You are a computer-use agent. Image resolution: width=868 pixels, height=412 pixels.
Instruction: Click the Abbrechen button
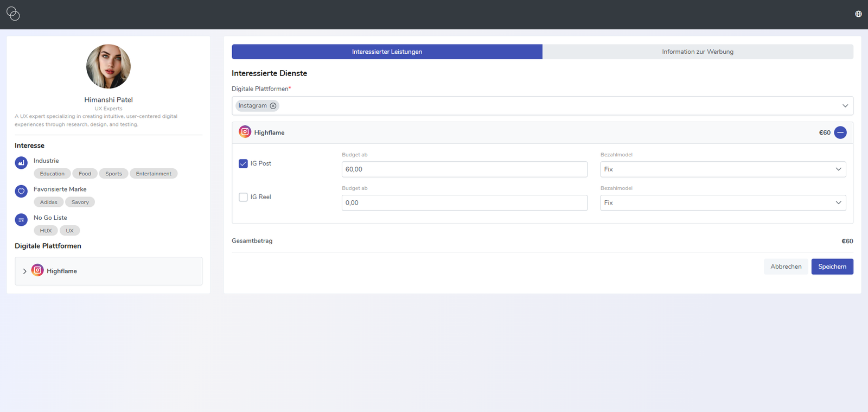pyautogui.click(x=786, y=267)
